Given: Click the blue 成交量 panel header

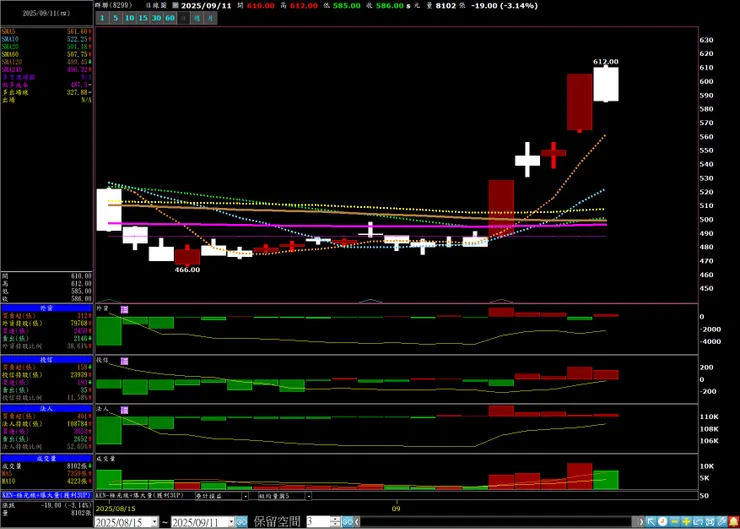Looking at the screenshot, I should point(46,458).
